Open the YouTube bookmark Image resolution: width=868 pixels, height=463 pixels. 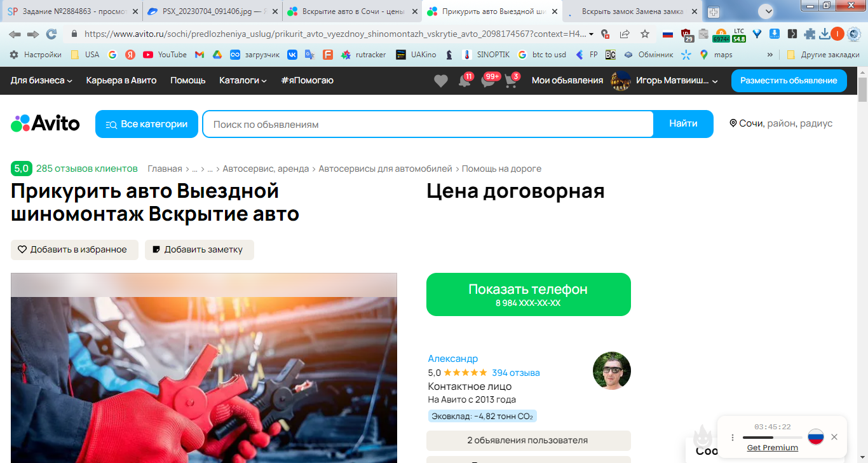pyautogui.click(x=165, y=55)
